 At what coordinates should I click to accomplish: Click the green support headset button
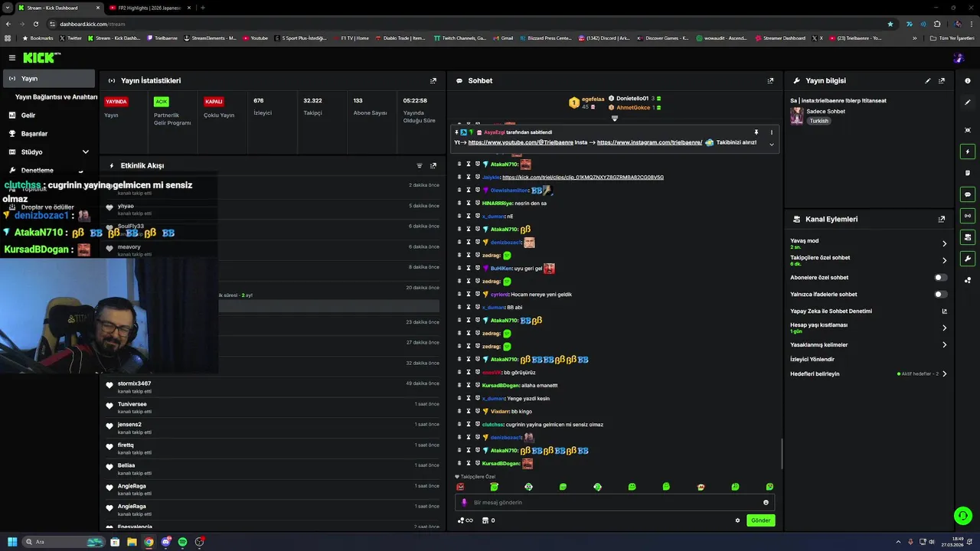962,516
